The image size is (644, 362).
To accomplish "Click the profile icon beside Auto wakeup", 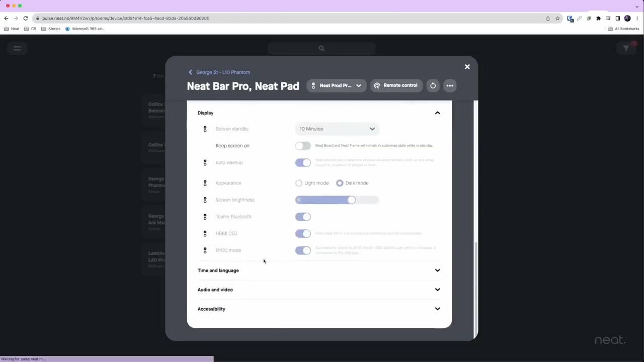I will (x=205, y=163).
